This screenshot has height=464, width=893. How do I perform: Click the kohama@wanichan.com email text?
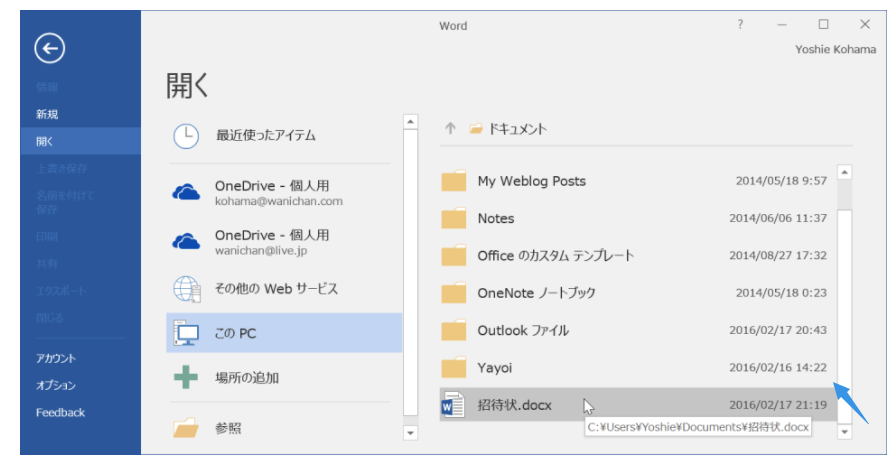pos(278,202)
